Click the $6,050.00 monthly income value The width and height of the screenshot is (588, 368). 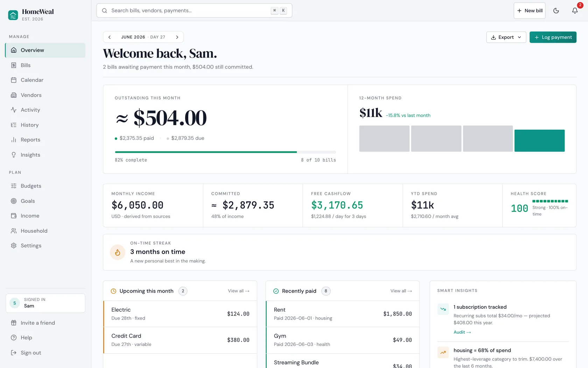138,205
